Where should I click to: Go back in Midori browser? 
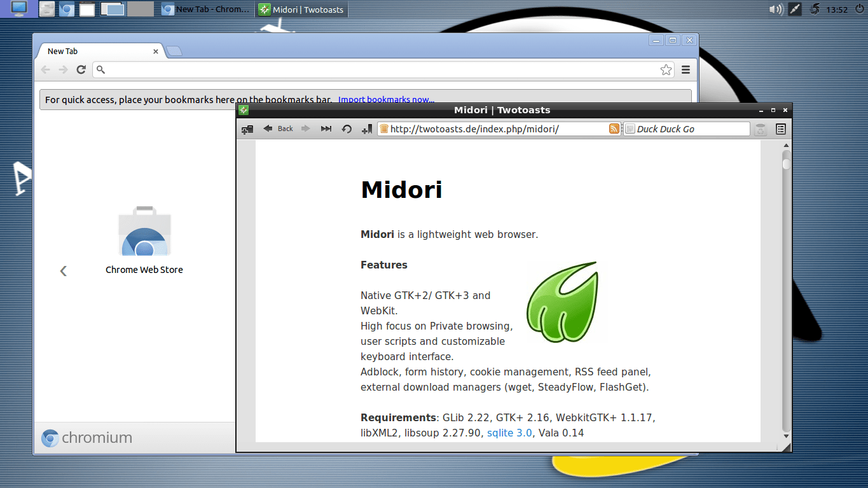(278, 129)
